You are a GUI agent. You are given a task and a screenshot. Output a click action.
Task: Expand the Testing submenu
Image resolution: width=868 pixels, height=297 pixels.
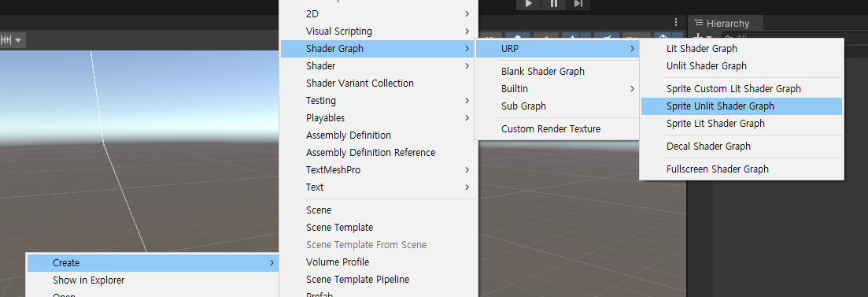(379, 101)
